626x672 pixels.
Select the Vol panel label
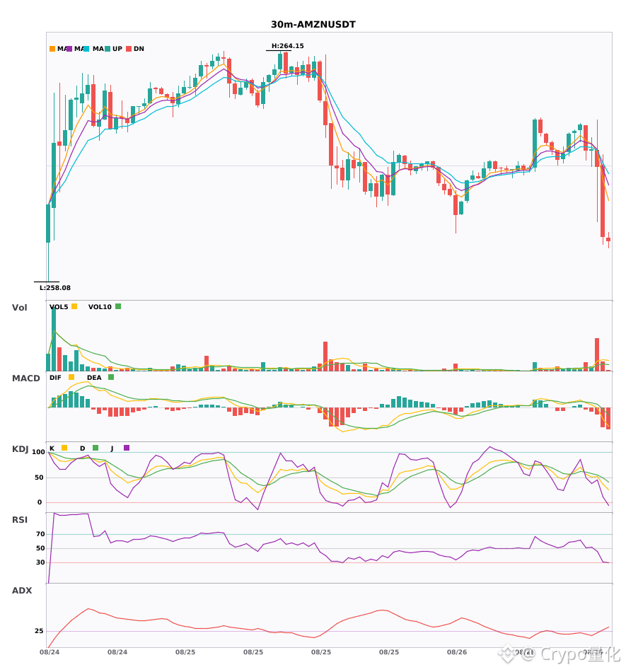20,308
